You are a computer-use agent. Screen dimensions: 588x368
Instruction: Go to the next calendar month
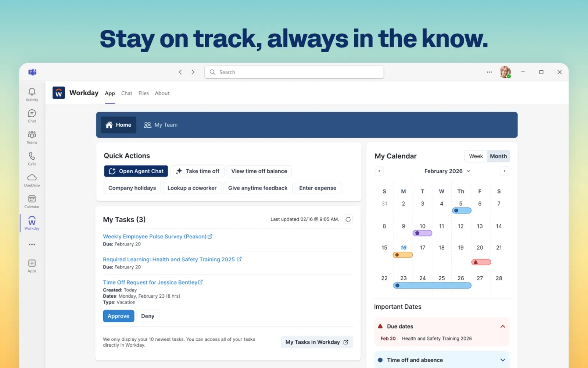(x=504, y=171)
